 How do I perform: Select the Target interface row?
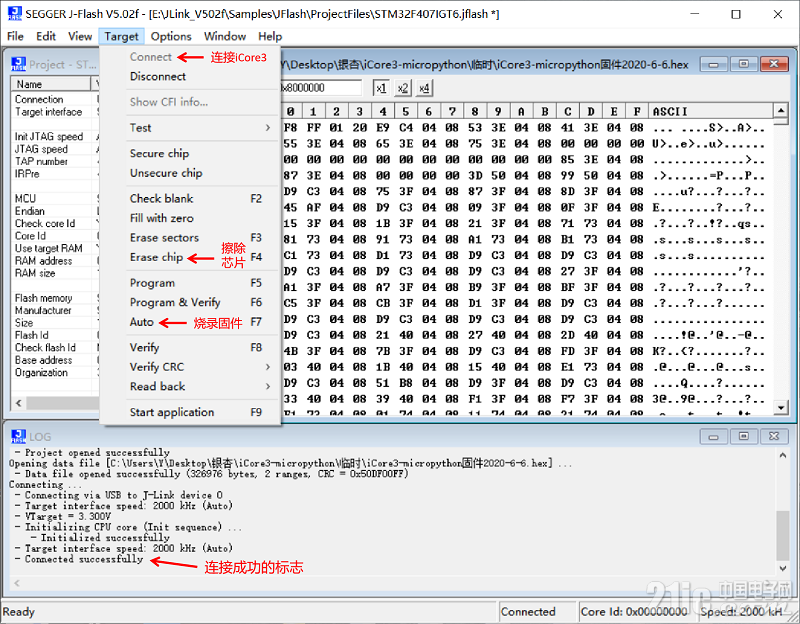(x=55, y=112)
